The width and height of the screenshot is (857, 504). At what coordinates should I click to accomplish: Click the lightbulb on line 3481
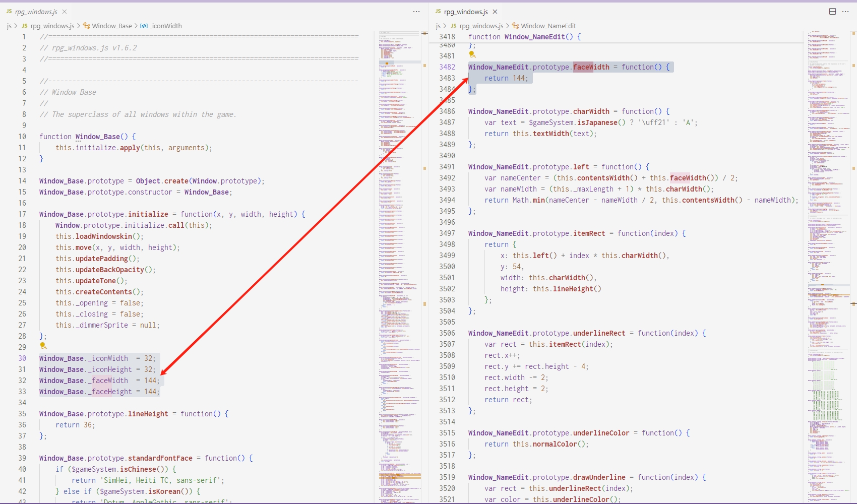[x=472, y=54]
